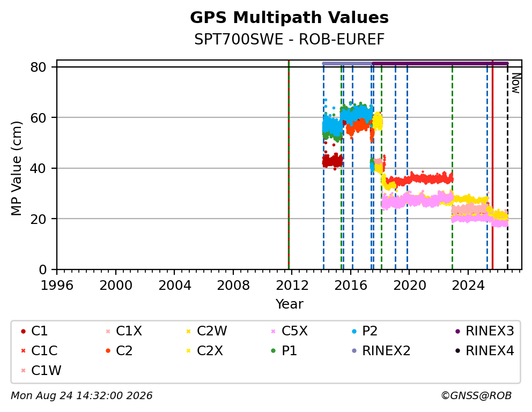Click the P2 blue legend marker
The width and height of the screenshot is (532, 412).
click(354, 331)
